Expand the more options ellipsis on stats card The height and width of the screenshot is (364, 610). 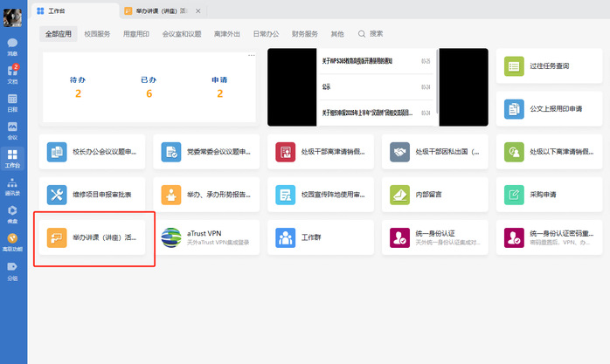pos(251,55)
